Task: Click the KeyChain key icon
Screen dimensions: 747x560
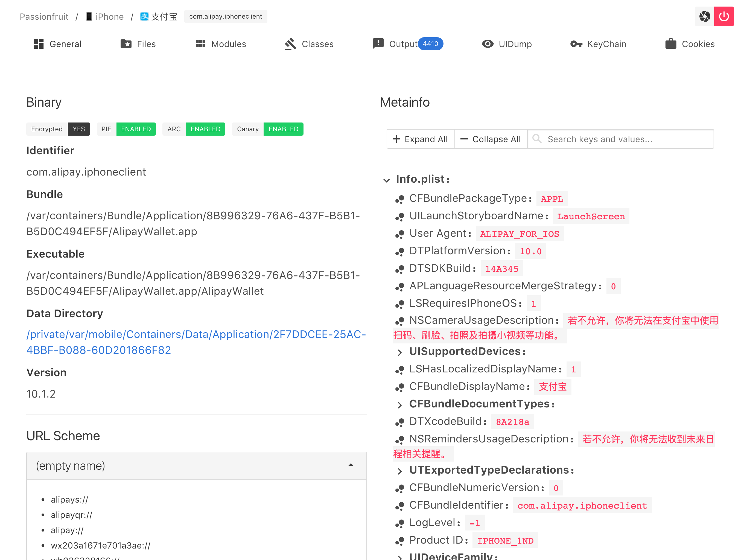Action: coord(576,44)
